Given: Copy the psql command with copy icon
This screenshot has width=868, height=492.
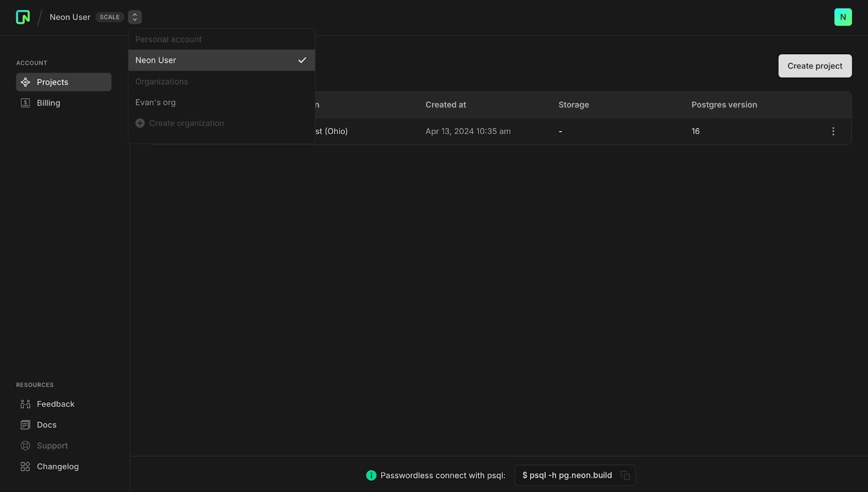Looking at the screenshot, I should (626, 476).
